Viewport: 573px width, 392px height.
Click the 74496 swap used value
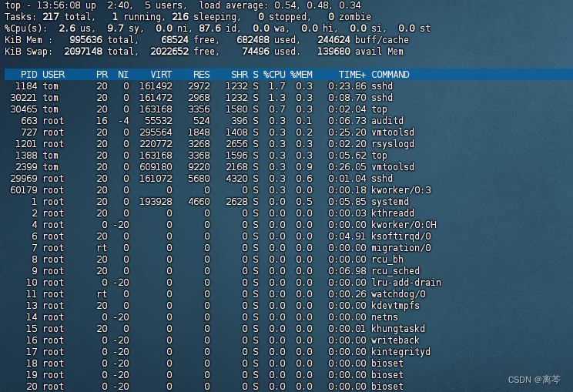pos(256,52)
